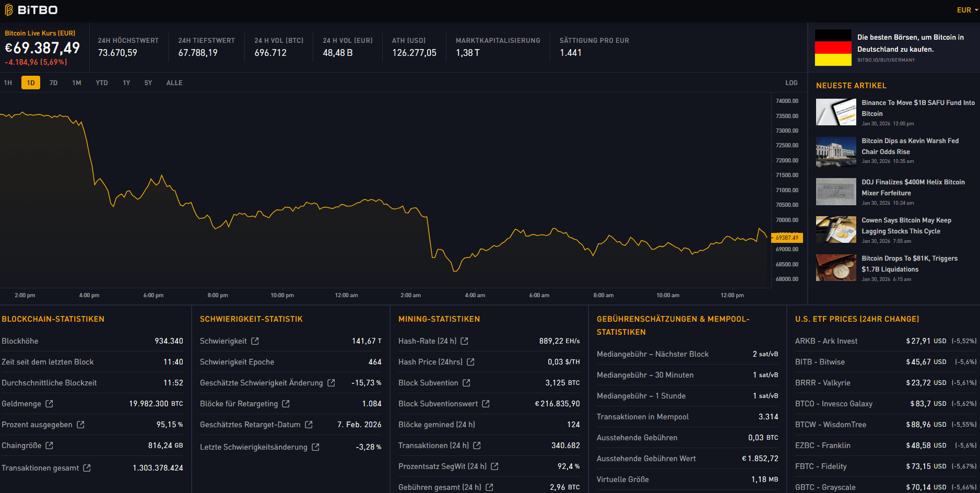Click the Kevin Warsh article thumbnail
Screen dimensions: 980x493
click(836, 151)
